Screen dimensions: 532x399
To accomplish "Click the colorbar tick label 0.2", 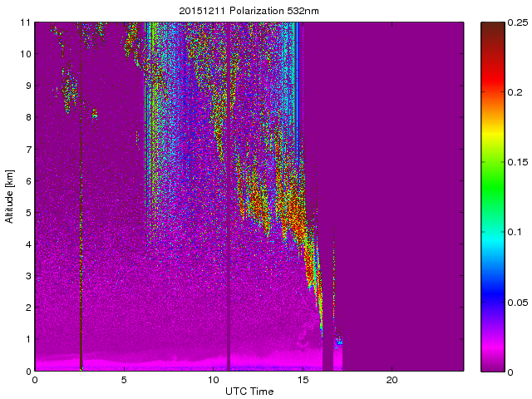I will [x=515, y=92].
